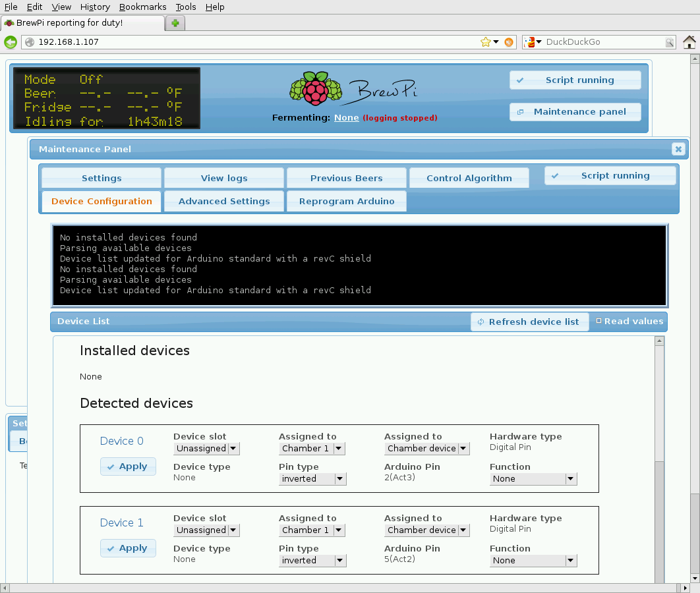The width and height of the screenshot is (700, 593).
Task: Select the Device Configuration tab
Action: (102, 201)
